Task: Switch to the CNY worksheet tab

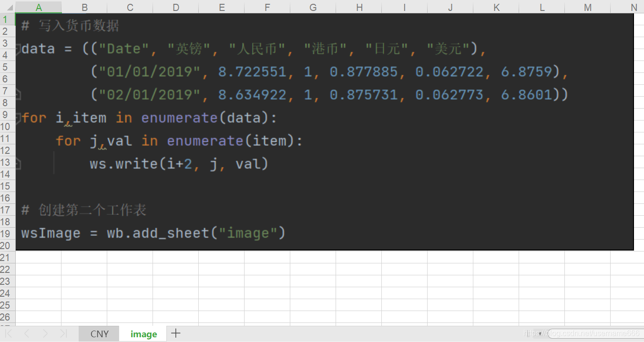Action: pos(98,333)
